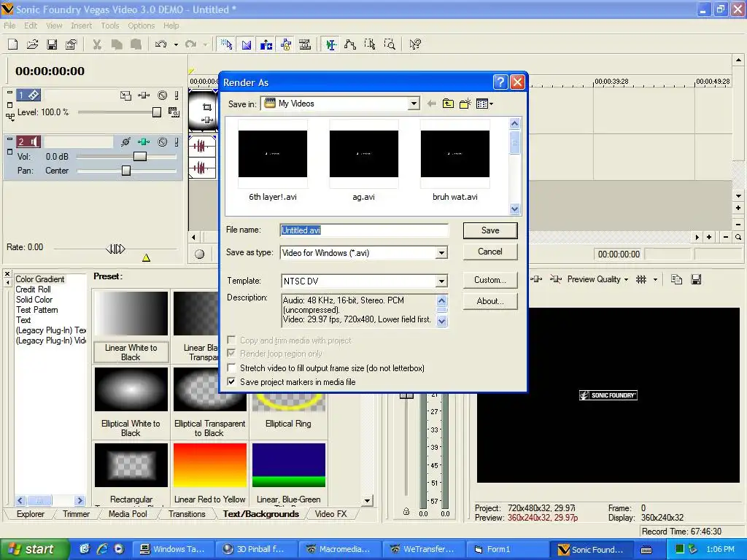Screen dimensions: 747x560
Task: Go up one folder level in dialog
Action: (448, 104)
